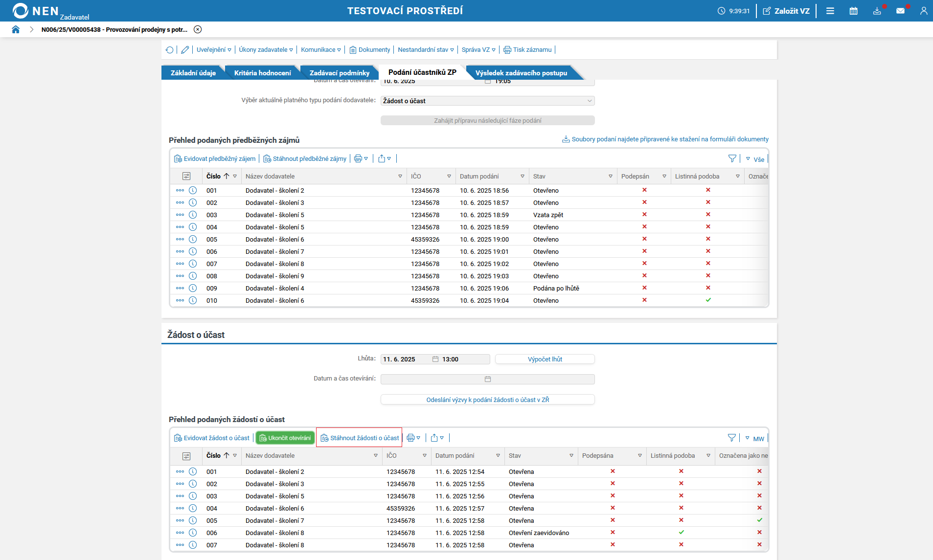Open the Vše view dropdown
Image resolution: width=933 pixels, height=560 pixels.
pyautogui.click(x=755, y=159)
